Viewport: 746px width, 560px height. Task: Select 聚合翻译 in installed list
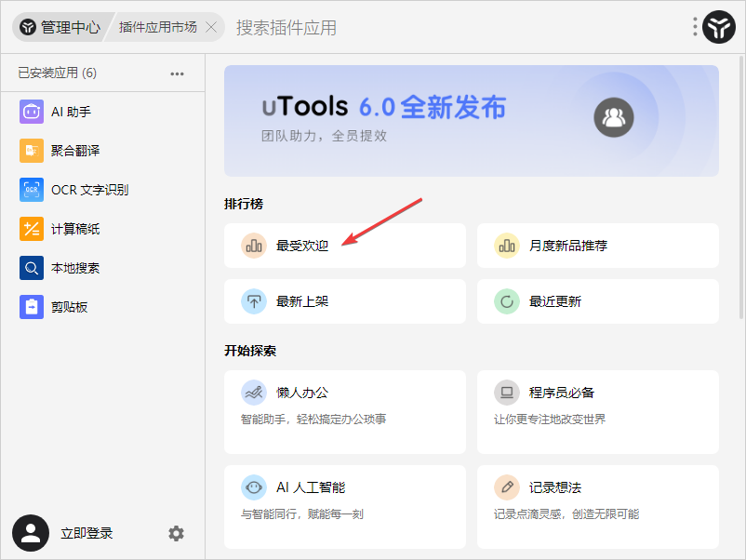point(102,151)
